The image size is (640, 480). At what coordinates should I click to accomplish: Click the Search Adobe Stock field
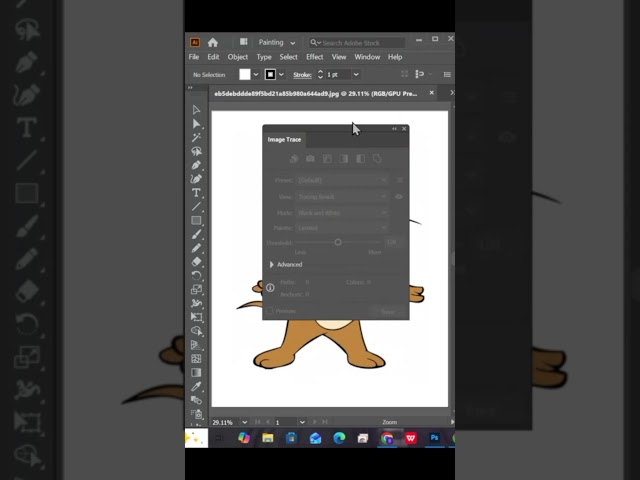pyautogui.click(x=357, y=43)
